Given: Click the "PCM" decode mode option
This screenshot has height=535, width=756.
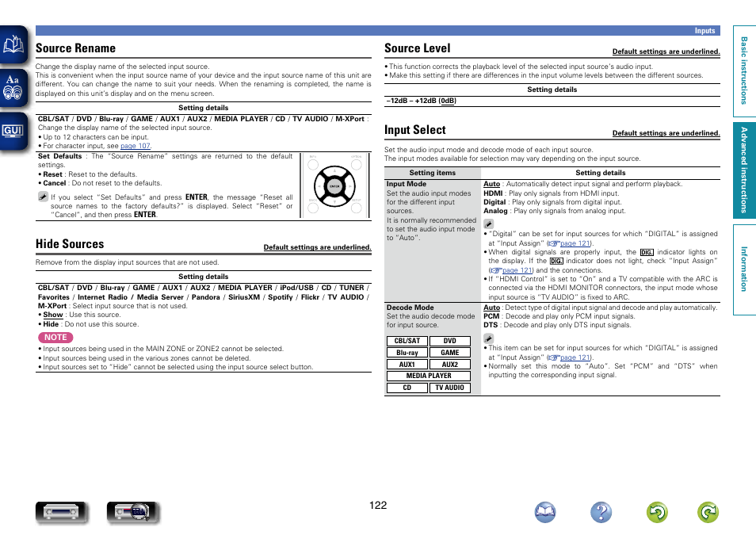Looking at the screenshot, I should coord(491,316).
